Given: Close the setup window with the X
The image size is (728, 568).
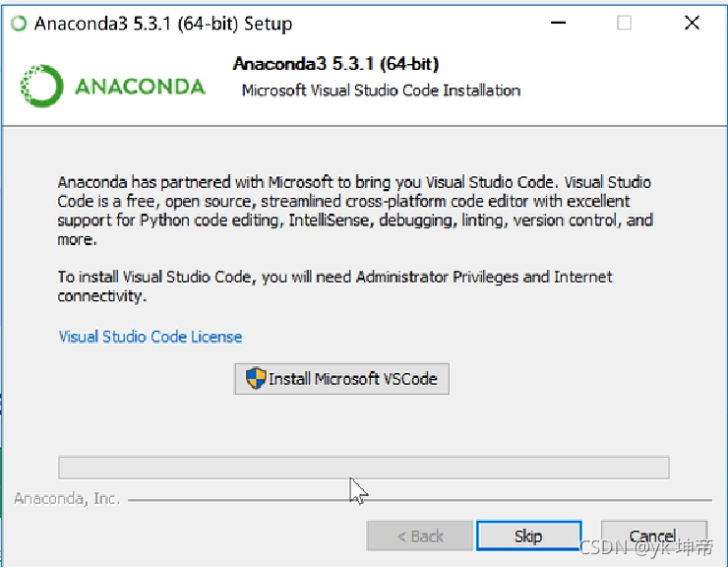Looking at the screenshot, I should [693, 23].
